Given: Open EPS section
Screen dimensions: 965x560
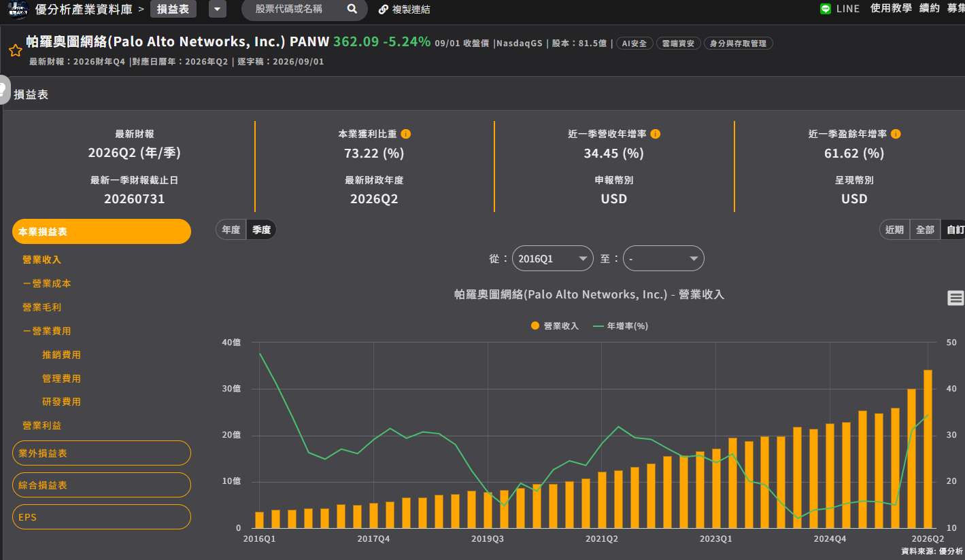Looking at the screenshot, I should point(101,517).
